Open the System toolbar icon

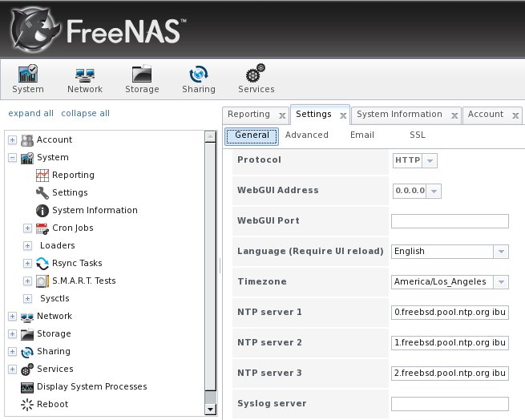(28, 74)
